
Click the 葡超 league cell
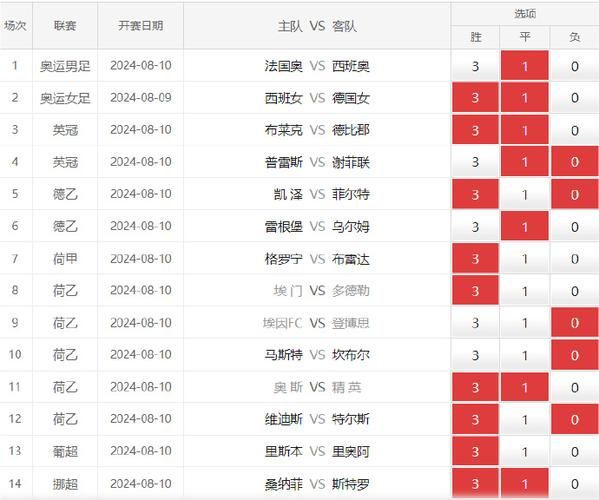[x=65, y=451]
